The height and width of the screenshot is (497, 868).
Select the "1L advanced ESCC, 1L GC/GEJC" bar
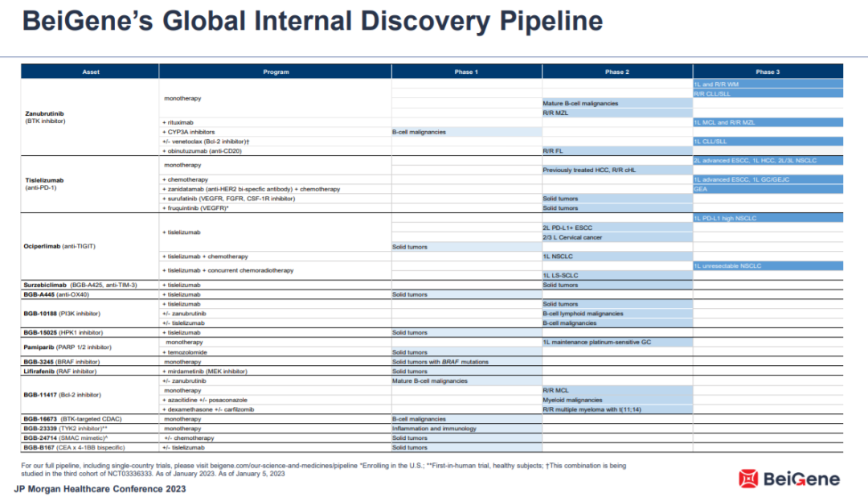pos(768,179)
